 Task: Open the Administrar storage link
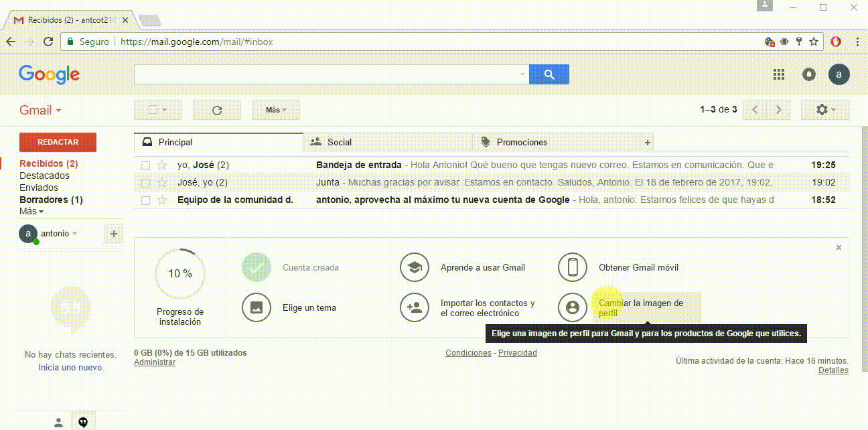155,362
